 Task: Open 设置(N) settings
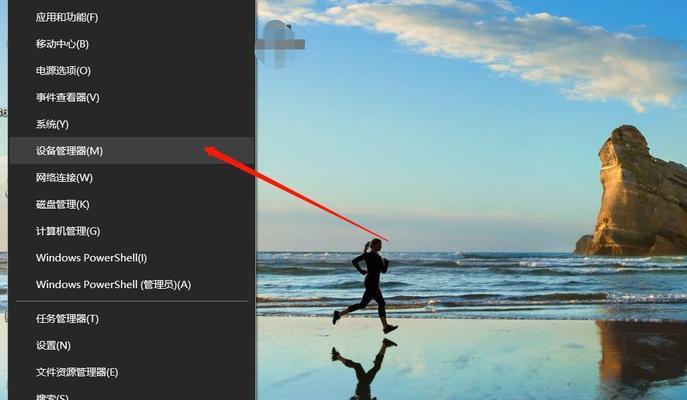(131, 346)
